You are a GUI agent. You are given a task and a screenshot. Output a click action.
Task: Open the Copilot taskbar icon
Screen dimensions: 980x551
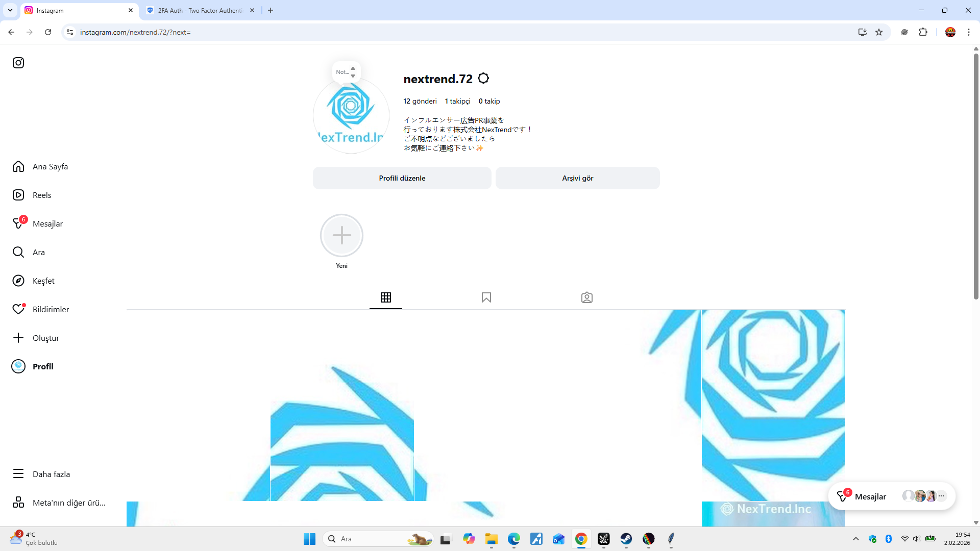[469, 539]
